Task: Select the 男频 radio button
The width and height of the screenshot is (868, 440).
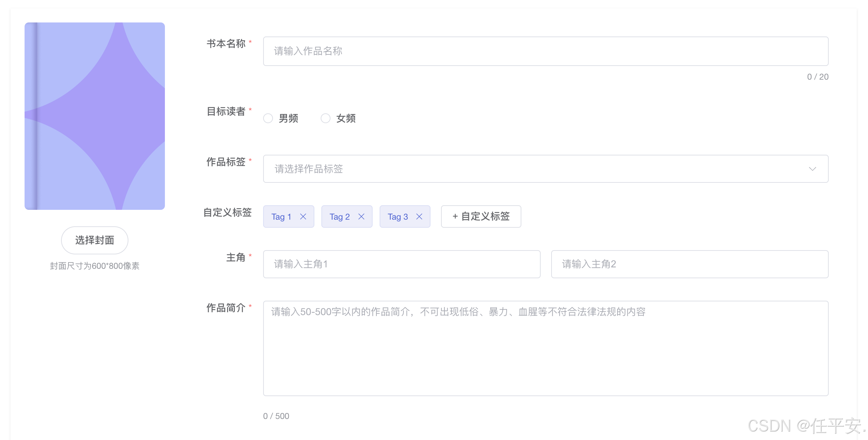Action: 268,118
